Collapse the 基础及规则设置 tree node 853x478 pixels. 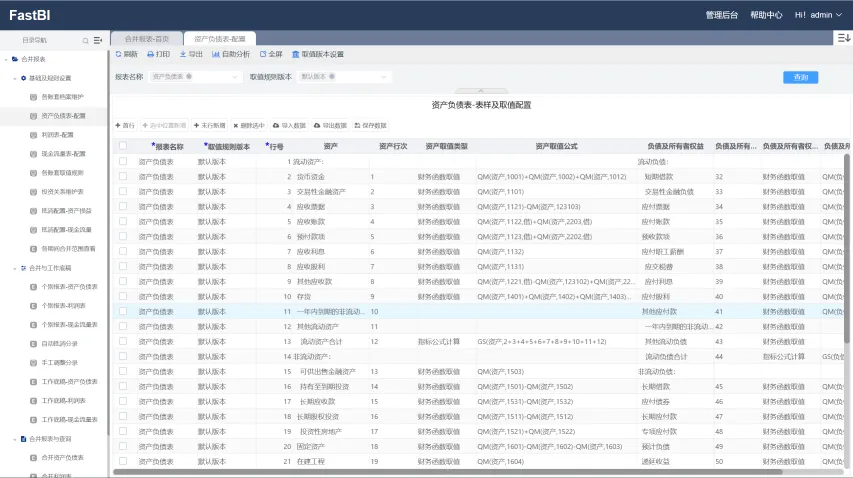15,78
